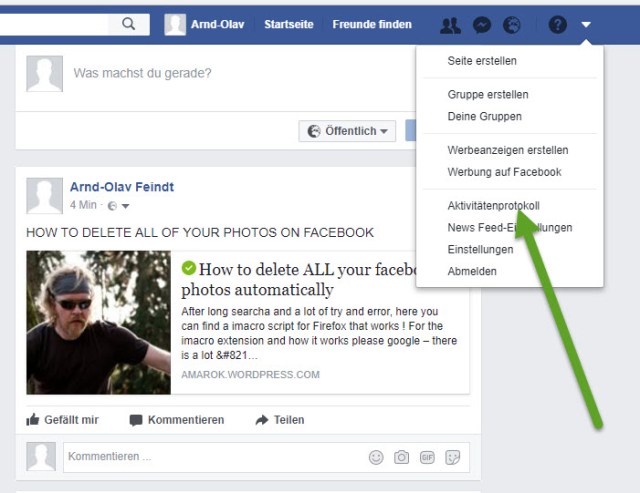Image resolution: width=640 pixels, height=493 pixels.
Task: Open post privacy dropdown beside 4 Min
Action: click(117, 206)
